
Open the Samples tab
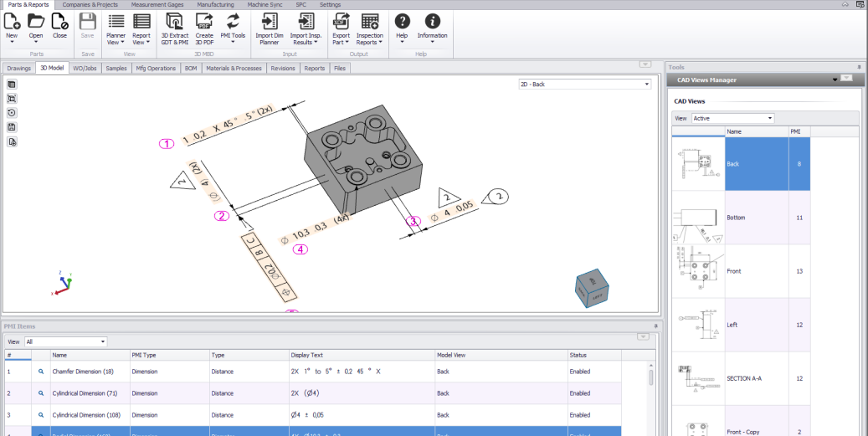[116, 68]
